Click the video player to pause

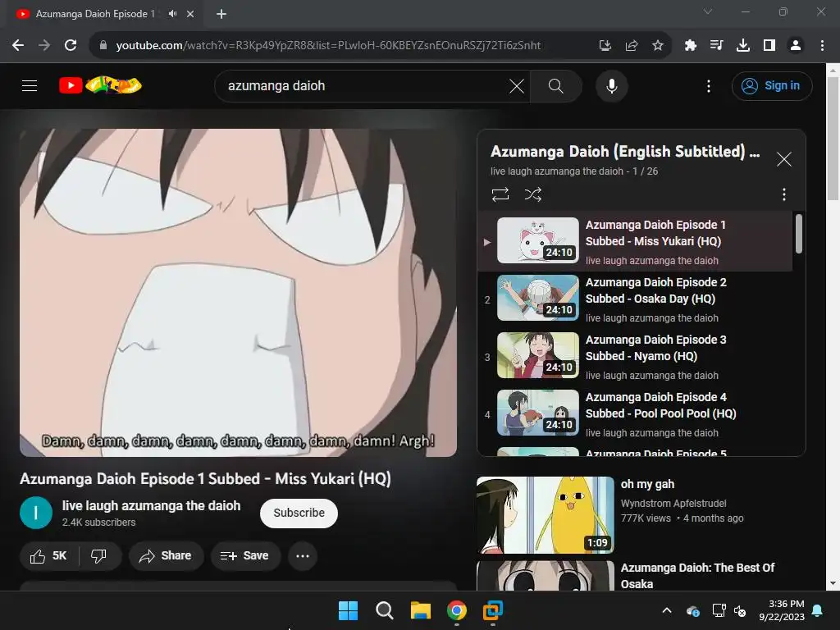[239, 293]
